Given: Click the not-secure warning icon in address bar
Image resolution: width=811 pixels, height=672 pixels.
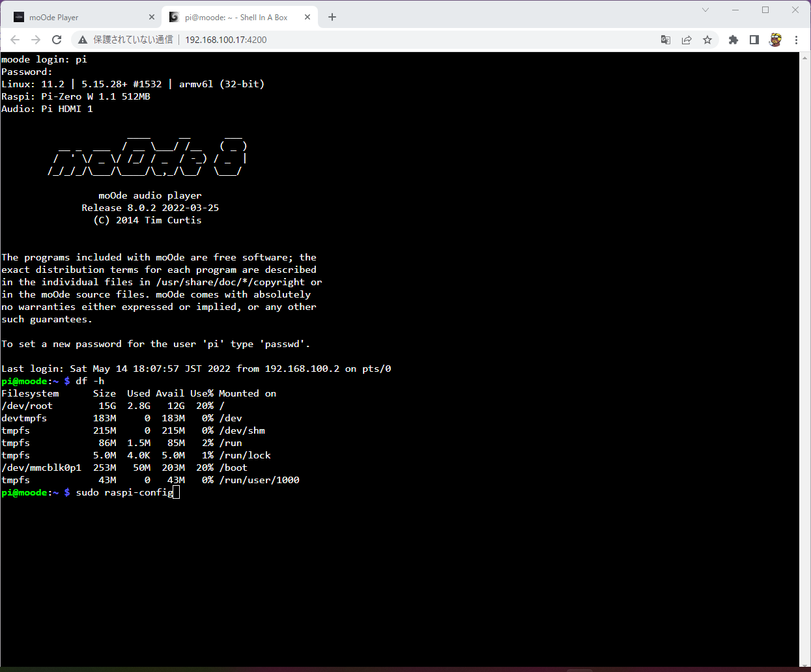Looking at the screenshot, I should click(x=83, y=40).
